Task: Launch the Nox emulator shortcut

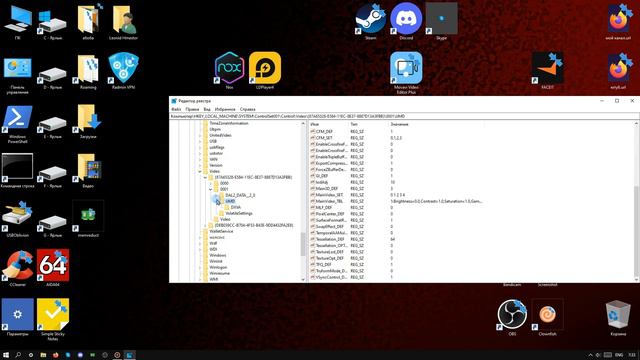Action: 229,68
